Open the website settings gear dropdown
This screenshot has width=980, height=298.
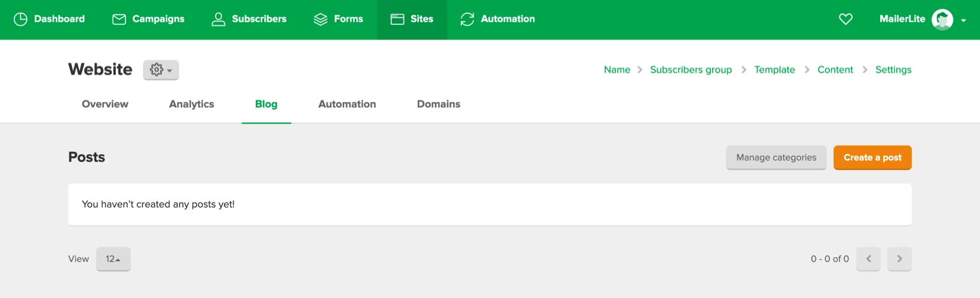[x=161, y=70]
